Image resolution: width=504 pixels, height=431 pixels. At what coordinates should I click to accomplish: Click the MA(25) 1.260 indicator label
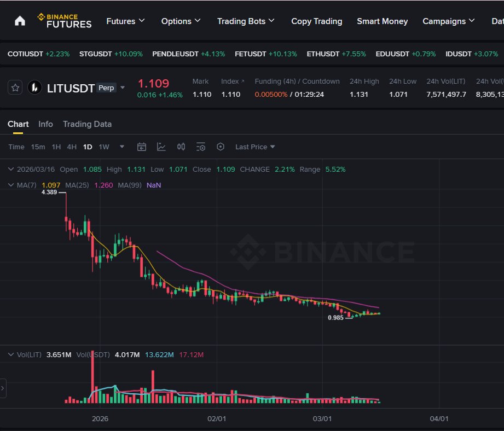(89, 185)
